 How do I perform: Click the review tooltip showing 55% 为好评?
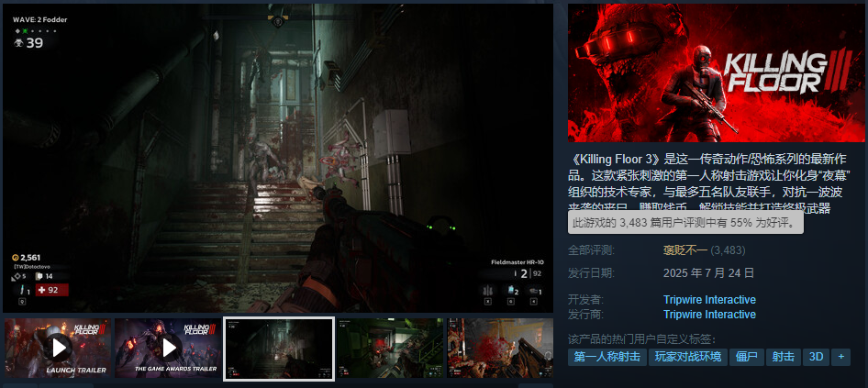(x=685, y=223)
